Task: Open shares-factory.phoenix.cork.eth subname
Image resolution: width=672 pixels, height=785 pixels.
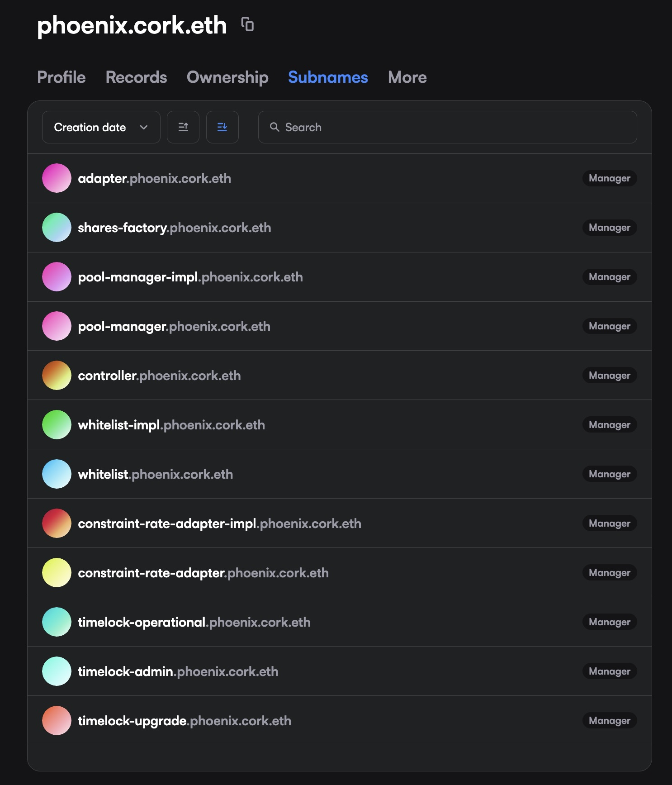Action: click(x=175, y=228)
